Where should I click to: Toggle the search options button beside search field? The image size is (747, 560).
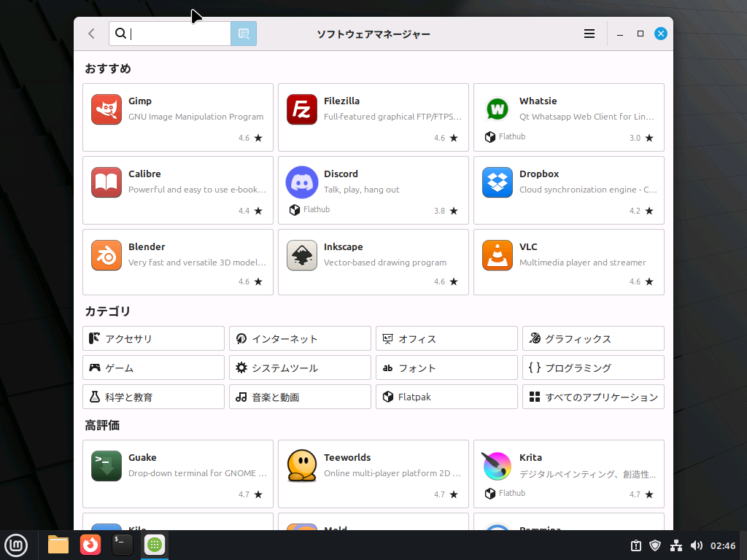click(x=244, y=34)
